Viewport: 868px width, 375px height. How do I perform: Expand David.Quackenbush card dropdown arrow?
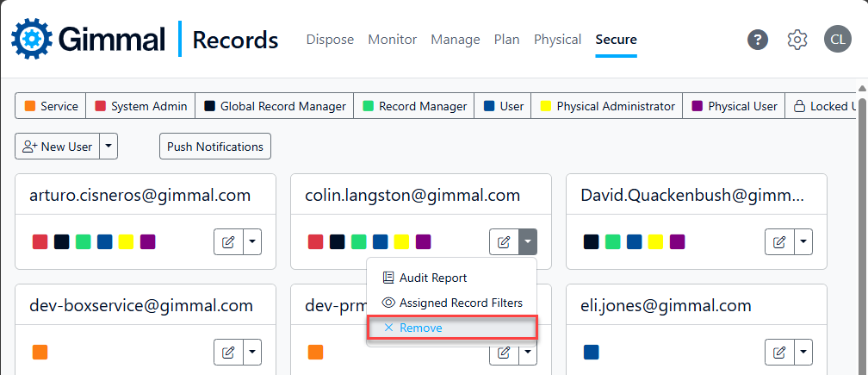click(x=803, y=242)
